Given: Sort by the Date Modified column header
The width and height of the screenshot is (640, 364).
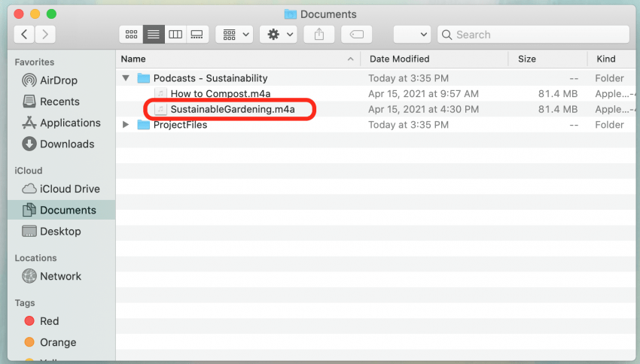Looking at the screenshot, I should click(x=399, y=59).
